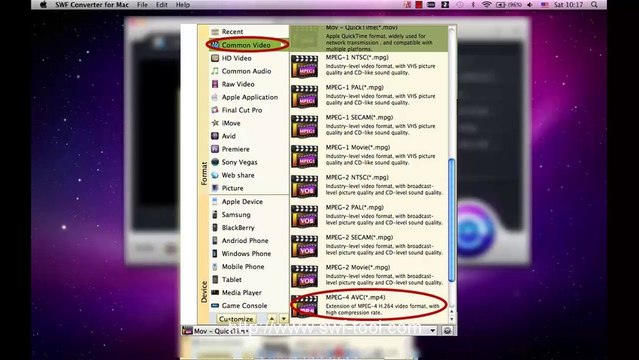Viewport: 639px width, 360px height.
Task: Select the Common Audio note icon
Action: click(215, 71)
